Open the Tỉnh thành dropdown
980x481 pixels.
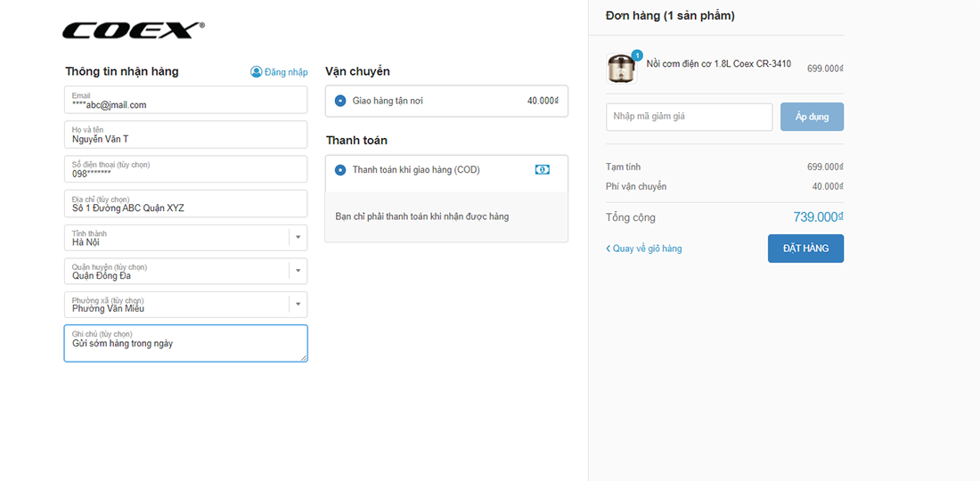coord(298,238)
